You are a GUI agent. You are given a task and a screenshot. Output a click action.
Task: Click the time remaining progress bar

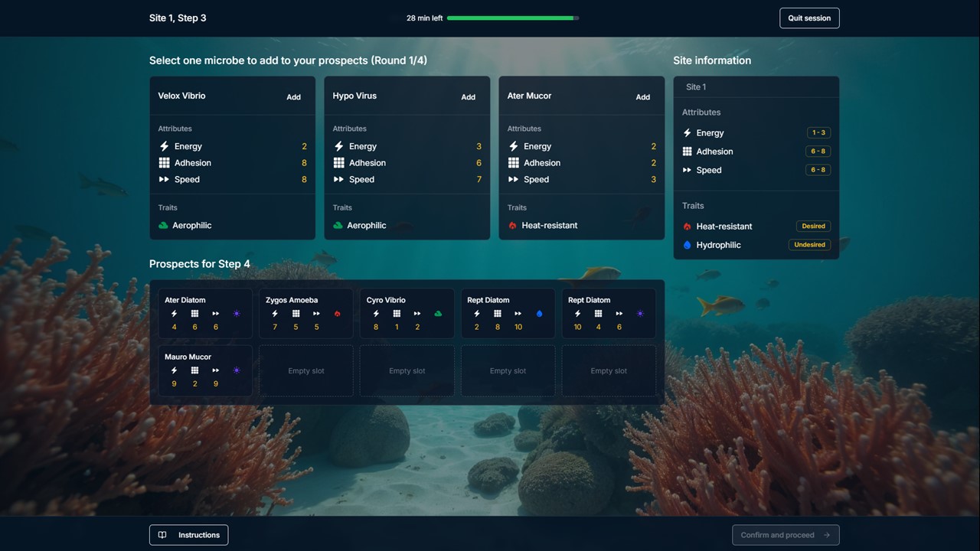point(513,18)
